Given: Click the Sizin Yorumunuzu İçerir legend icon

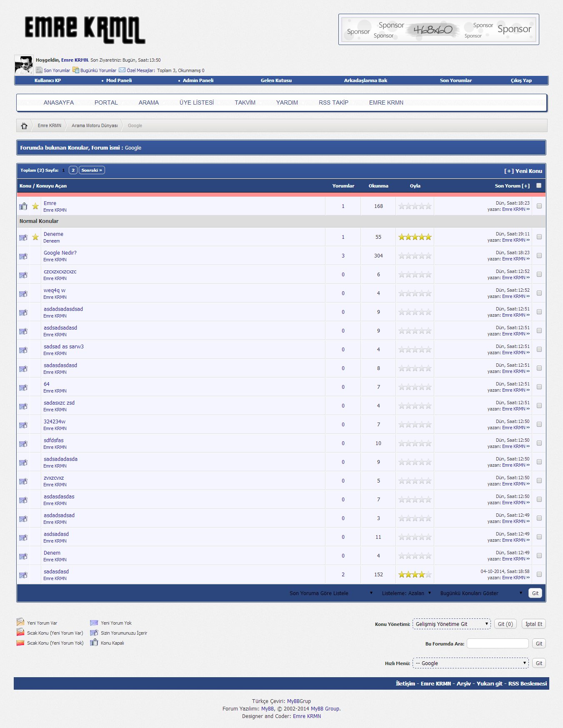Looking at the screenshot, I should pyautogui.click(x=94, y=633).
